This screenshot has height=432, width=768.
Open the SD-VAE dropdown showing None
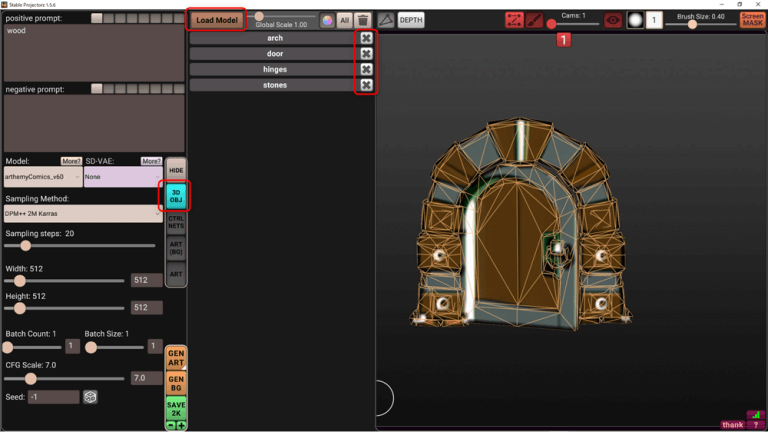123,177
